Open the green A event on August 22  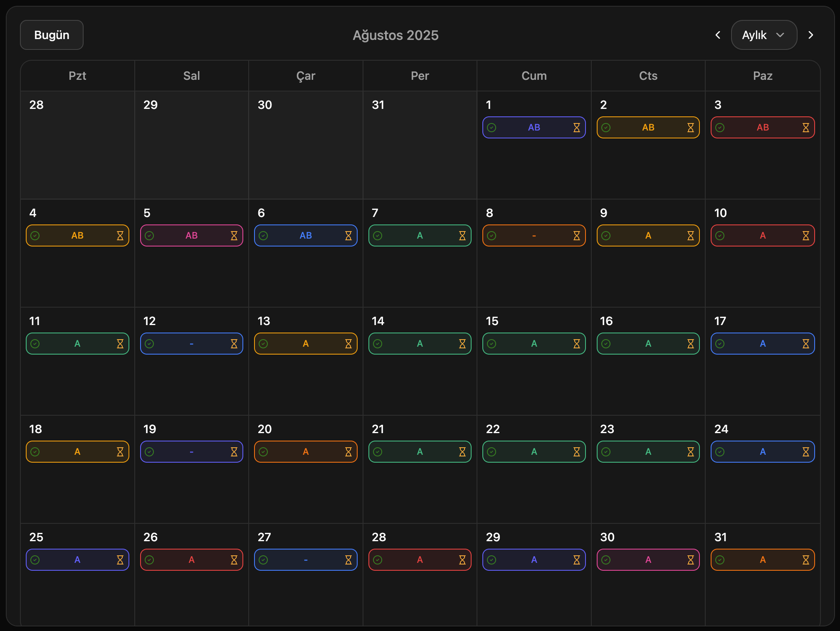click(534, 452)
